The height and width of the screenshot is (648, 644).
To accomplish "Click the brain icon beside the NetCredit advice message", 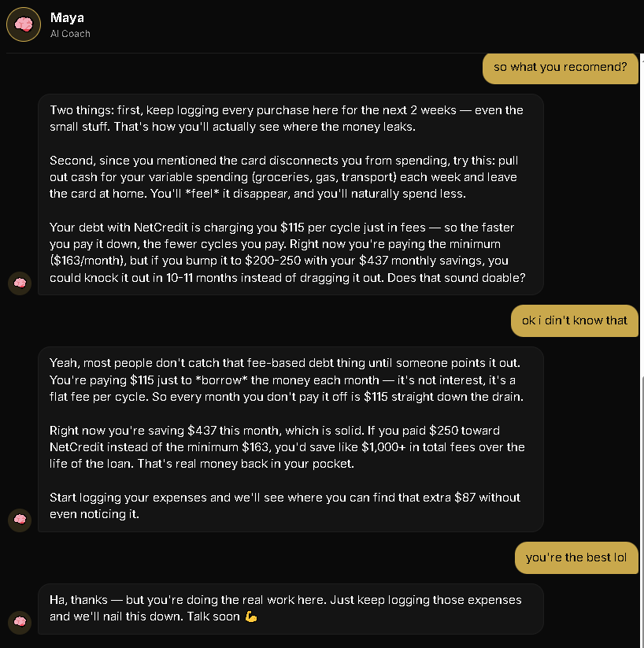I will point(20,283).
